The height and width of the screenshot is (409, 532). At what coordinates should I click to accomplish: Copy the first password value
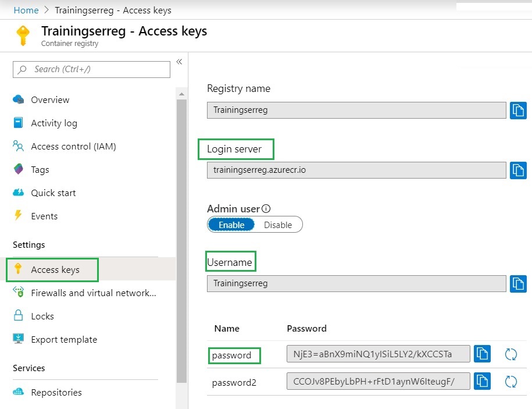click(x=482, y=354)
